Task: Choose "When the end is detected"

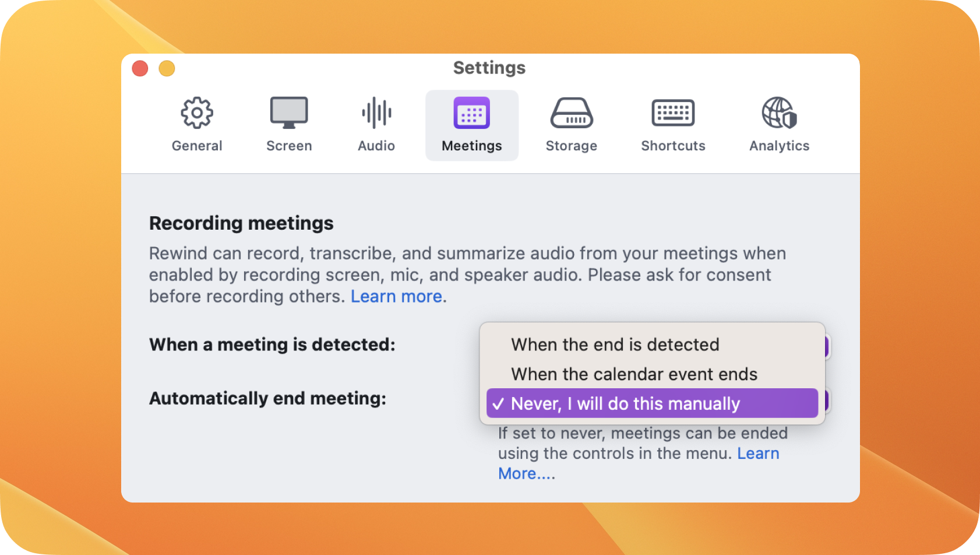Action: click(615, 345)
